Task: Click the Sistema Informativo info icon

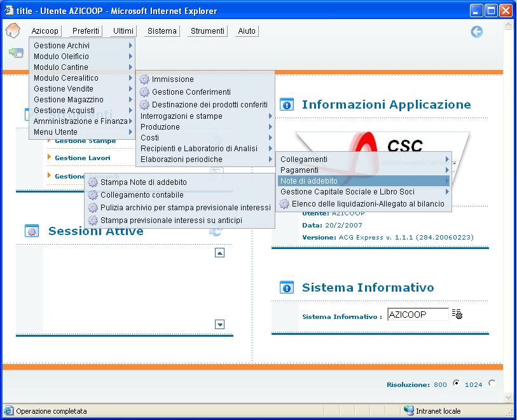Action: coord(287,287)
